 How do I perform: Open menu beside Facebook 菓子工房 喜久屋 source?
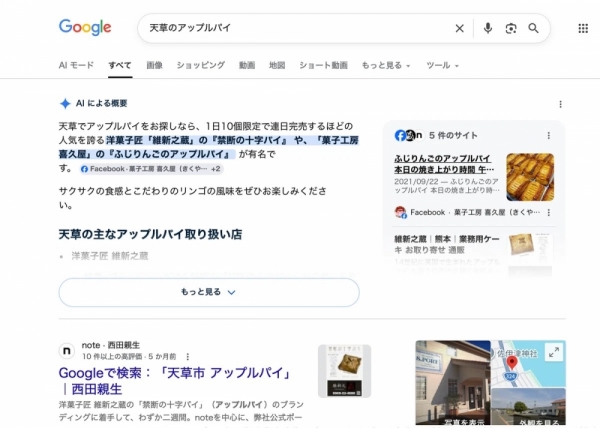(549, 212)
